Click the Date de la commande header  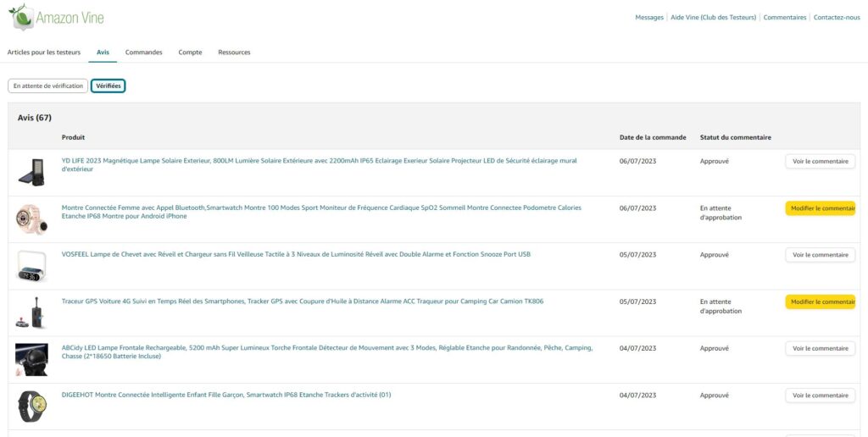point(653,137)
